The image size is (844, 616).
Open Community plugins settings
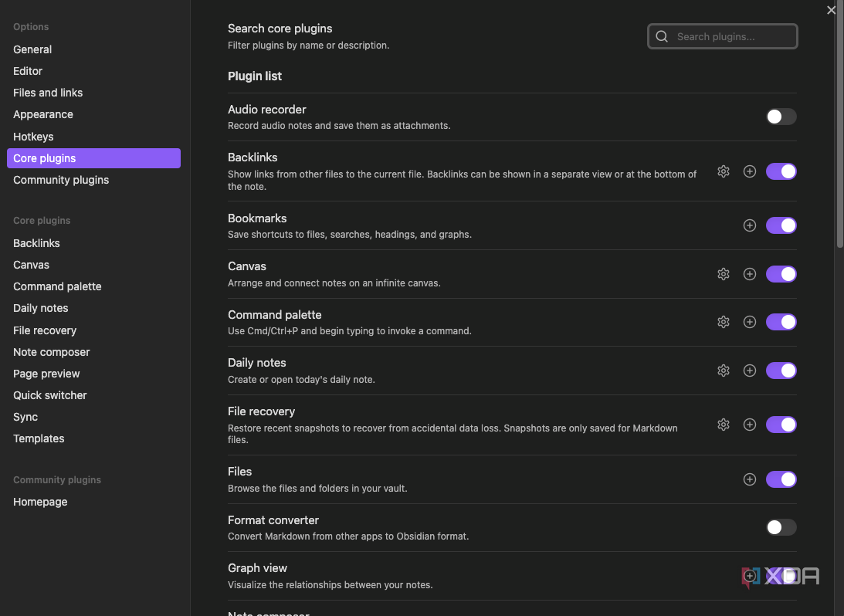[93, 180]
